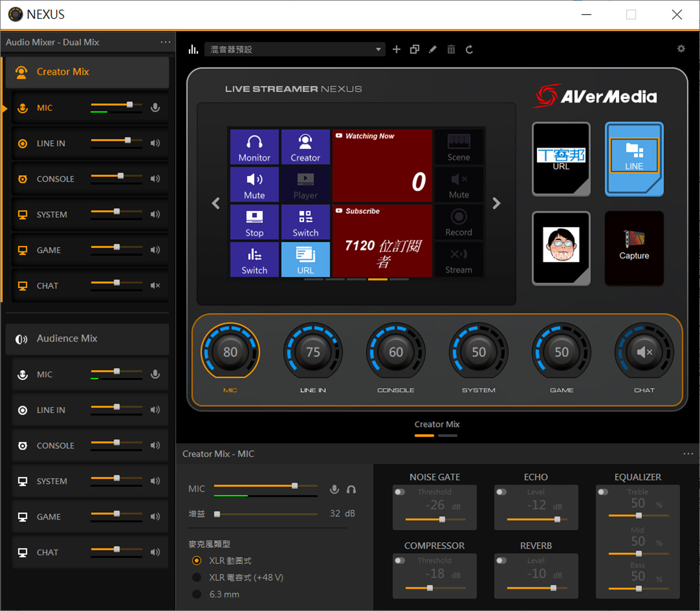Toggle the Compressor switch
This screenshot has height=611, width=700.
(x=400, y=560)
